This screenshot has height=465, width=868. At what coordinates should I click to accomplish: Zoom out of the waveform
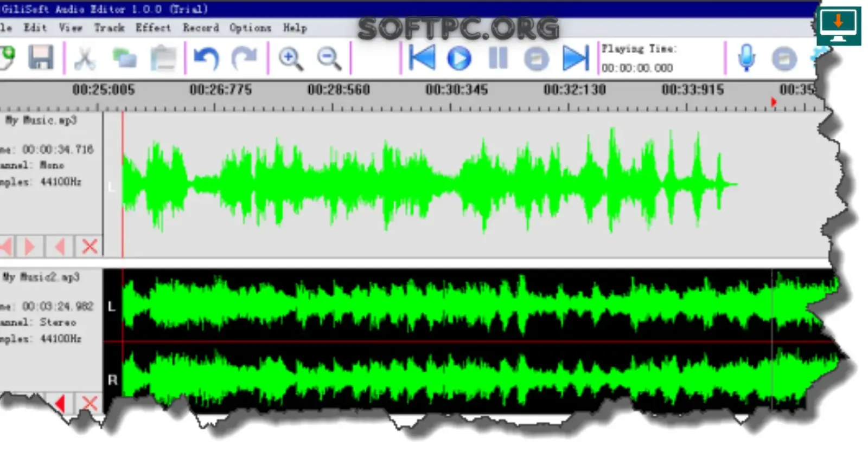pos(329,59)
